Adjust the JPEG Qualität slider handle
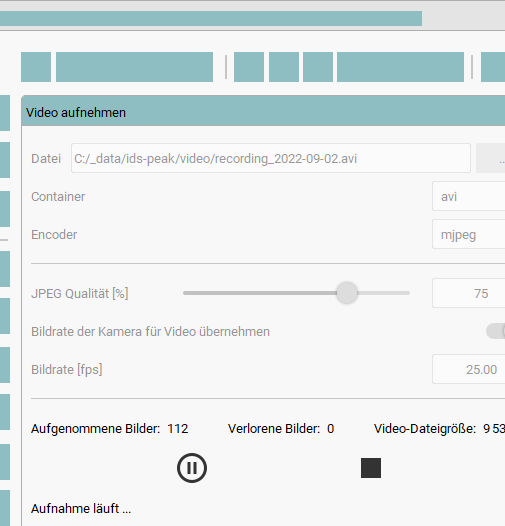Image resolution: width=505 pixels, height=526 pixels. [x=347, y=293]
